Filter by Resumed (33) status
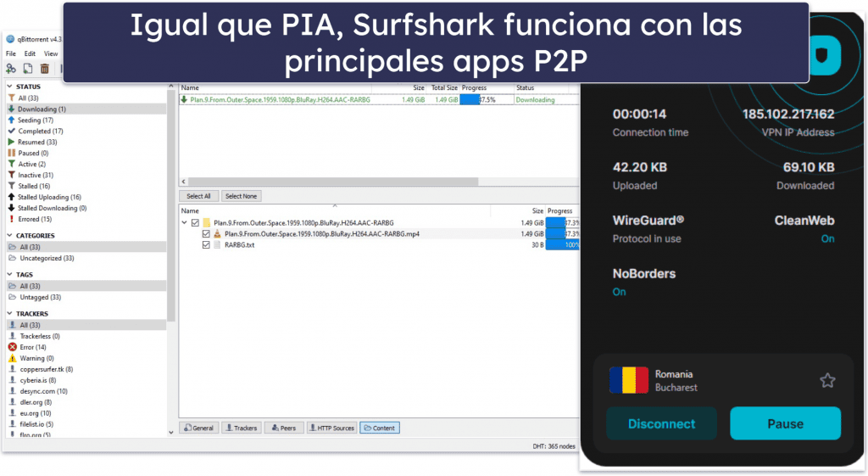Screen dimensions: 868x476 click(x=37, y=143)
